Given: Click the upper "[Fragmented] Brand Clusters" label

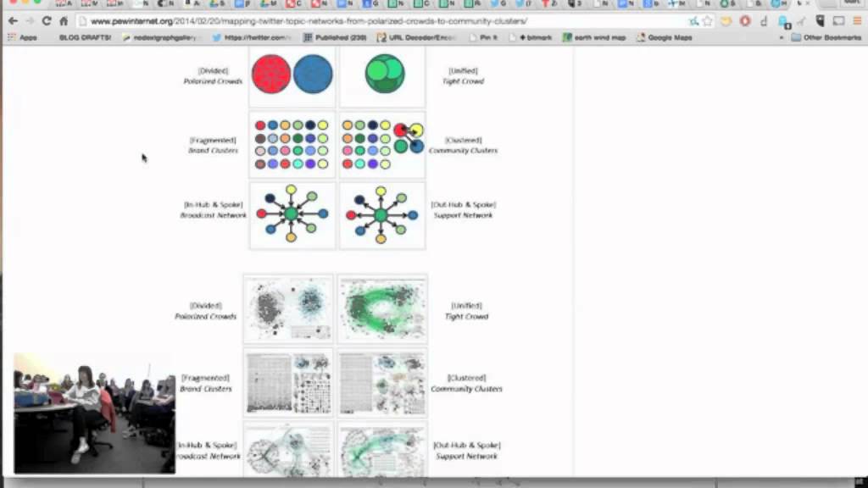Looking at the screenshot, I should 213,146.
